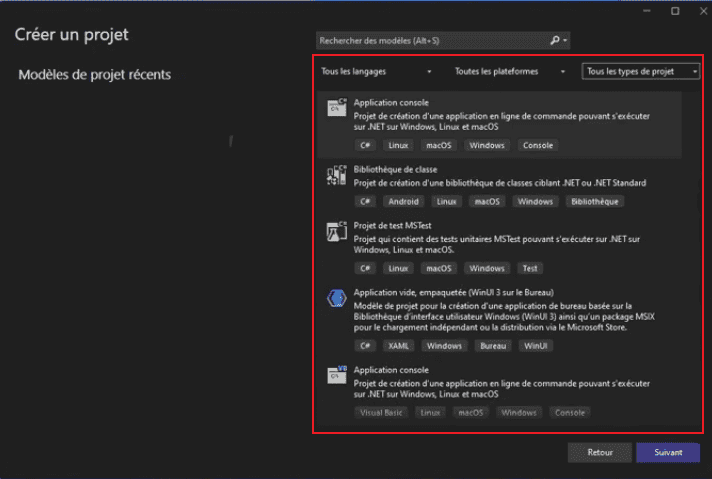Select the Bibliothèque de classe template icon
This screenshot has height=479, width=712.
pos(337,175)
